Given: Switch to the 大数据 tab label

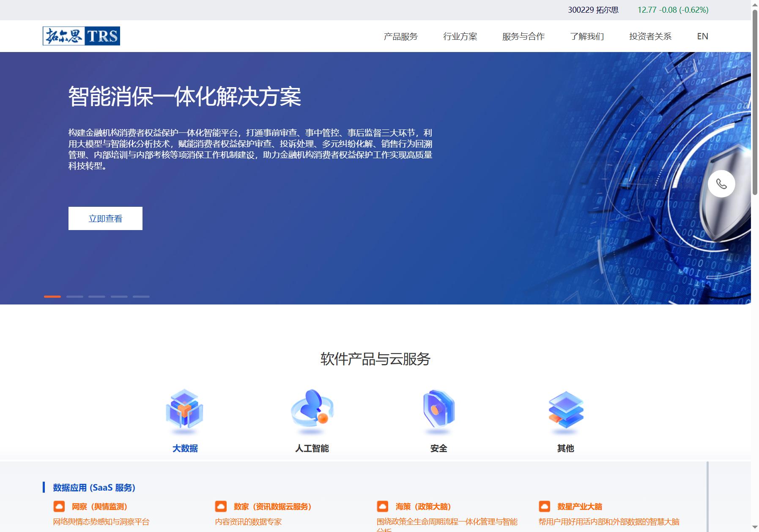Looking at the screenshot, I should [x=185, y=448].
